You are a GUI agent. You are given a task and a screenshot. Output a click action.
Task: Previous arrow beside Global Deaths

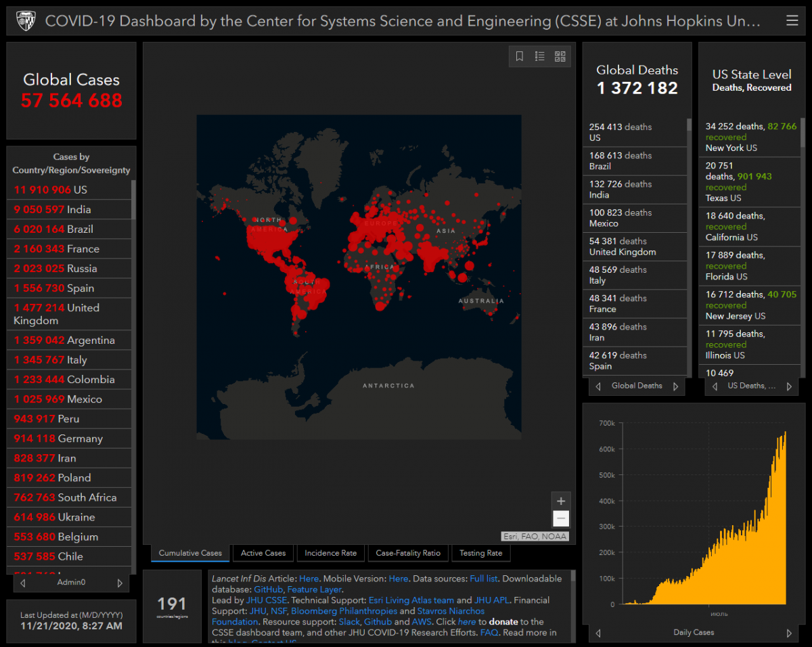pos(598,386)
